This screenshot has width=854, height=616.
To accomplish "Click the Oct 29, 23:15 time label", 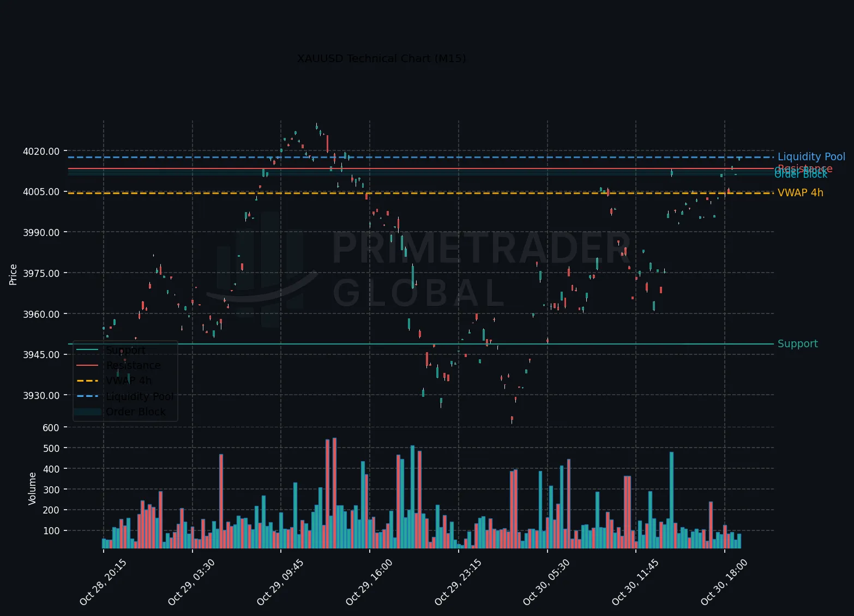I will pos(458,582).
